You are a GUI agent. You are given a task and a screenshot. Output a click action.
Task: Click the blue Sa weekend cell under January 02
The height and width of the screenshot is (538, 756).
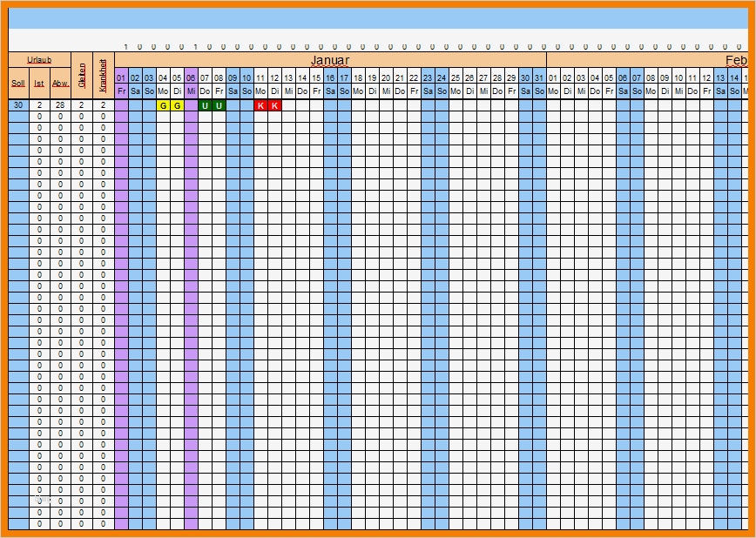coord(135,104)
